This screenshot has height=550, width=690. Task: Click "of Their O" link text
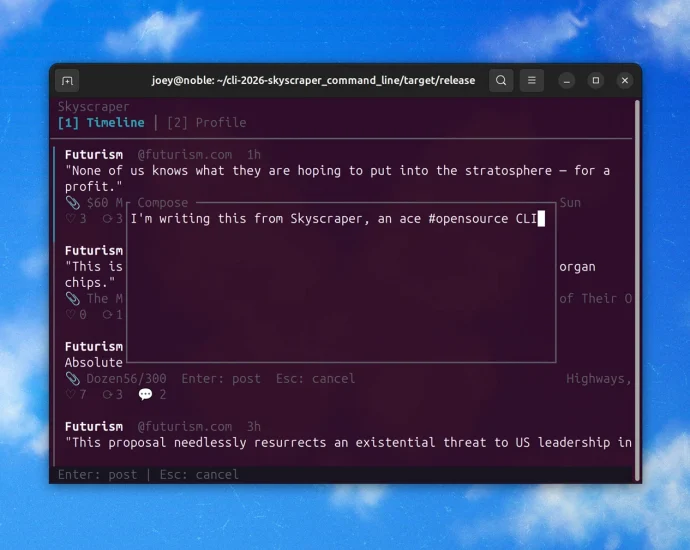(595, 299)
